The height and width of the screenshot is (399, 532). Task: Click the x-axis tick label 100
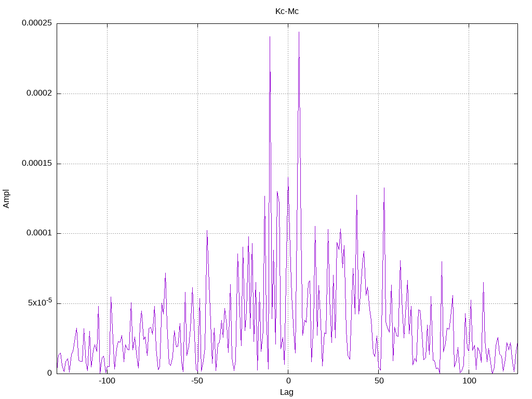pyautogui.click(x=470, y=381)
